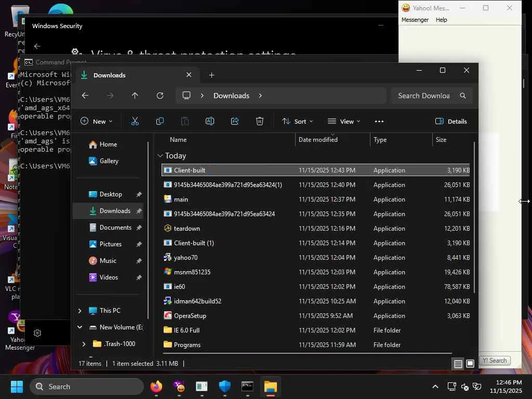Open Documents in navigation pane
532x399 pixels.
[115, 228]
